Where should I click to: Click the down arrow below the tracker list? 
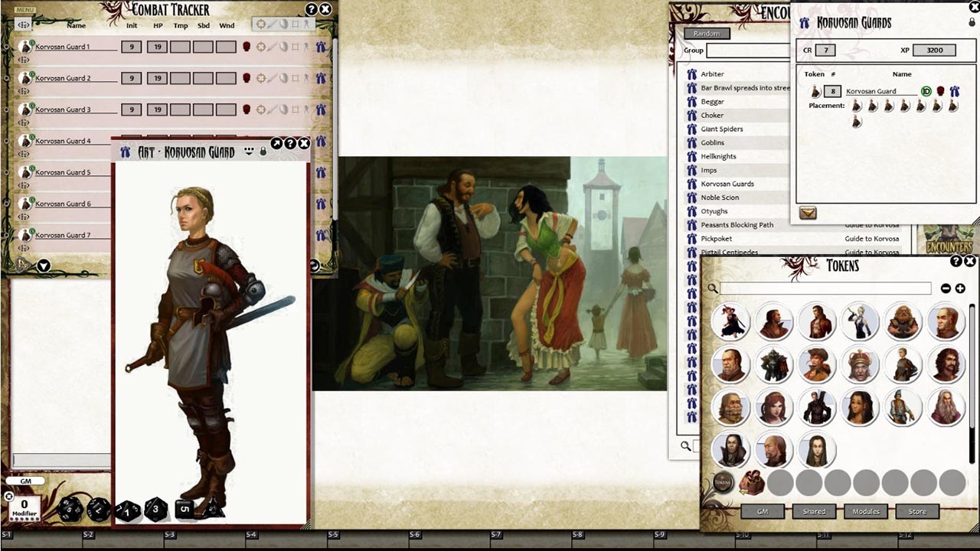click(44, 266)
